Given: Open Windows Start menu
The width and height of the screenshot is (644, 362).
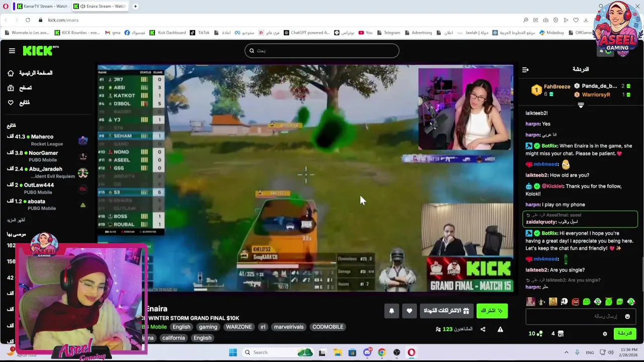Looking at the screenshot, I should (233, 352).
